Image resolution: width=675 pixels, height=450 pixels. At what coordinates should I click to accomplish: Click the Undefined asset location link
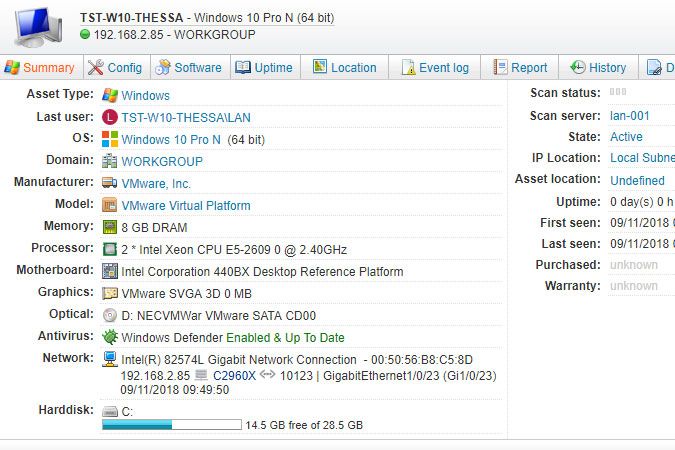point(637,180)
